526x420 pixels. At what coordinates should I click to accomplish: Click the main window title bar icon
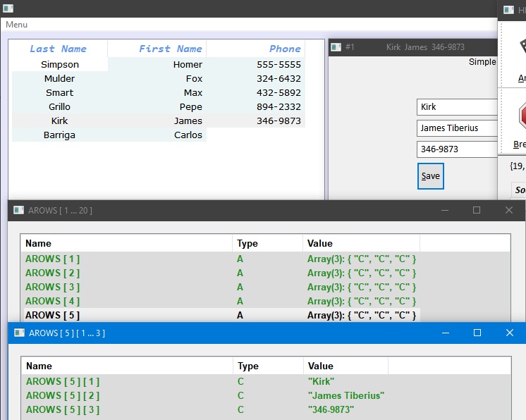pos(8,8)
